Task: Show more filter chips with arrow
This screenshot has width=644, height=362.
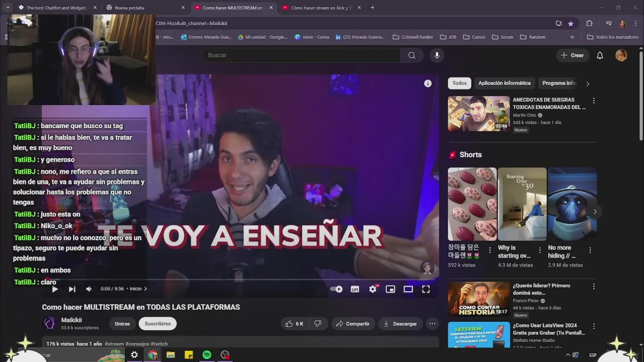Action: coord(588,84)
